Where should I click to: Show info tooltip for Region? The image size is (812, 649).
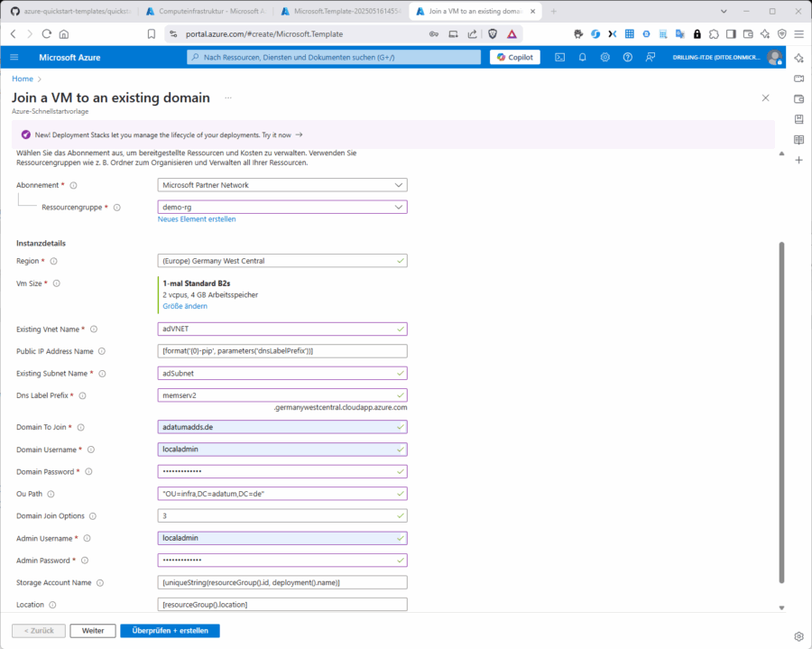tap(53, 261)
